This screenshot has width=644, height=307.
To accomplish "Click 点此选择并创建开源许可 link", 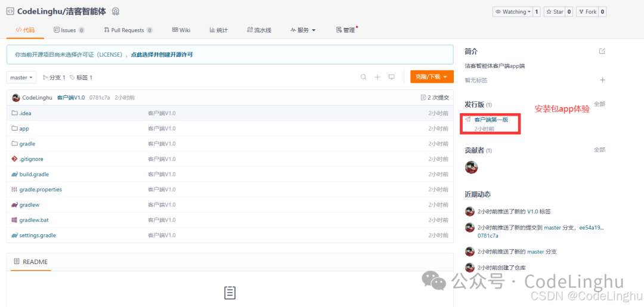I will coord(162,54).
